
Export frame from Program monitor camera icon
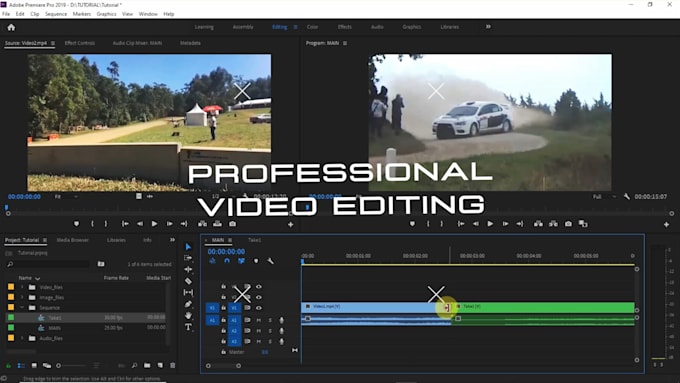(x=568, y=224)
